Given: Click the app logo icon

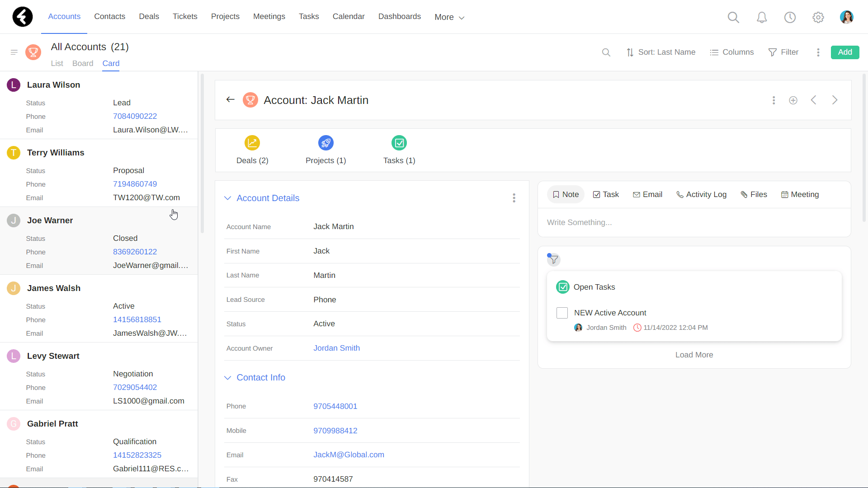Looking at the screenshot, I should click(x=23, y=17).
